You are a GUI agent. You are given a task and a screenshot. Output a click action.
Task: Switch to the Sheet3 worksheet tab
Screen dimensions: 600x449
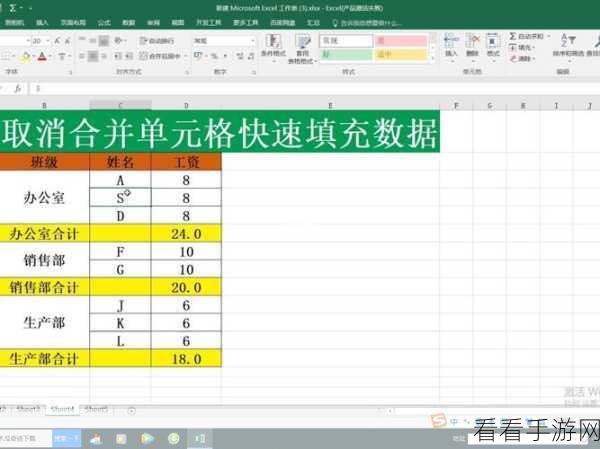click(x=28, y=410)
